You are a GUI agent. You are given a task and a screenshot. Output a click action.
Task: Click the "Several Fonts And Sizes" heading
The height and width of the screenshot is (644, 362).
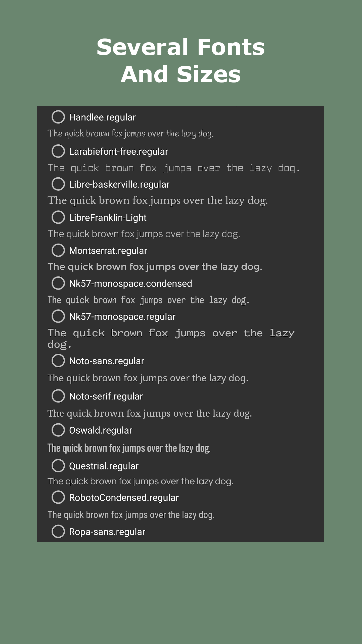[x=181, y=60]
